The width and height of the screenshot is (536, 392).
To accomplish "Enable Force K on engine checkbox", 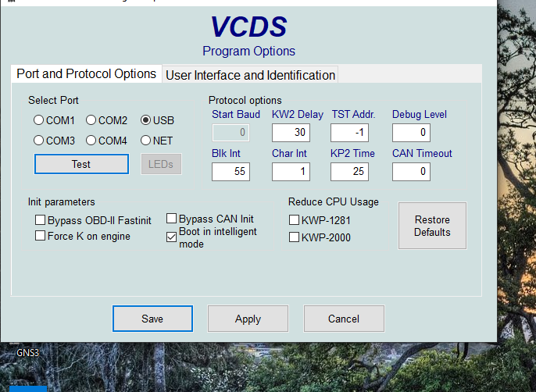I will [41, 236].
